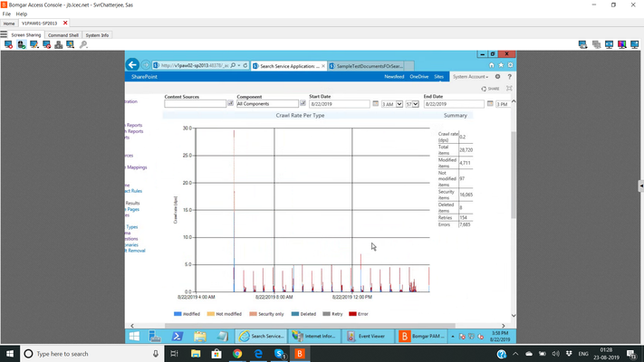Open the Bomgar hamburger menu icon
This screenshot has width=644, height=362.
click(x=4, y=34)
